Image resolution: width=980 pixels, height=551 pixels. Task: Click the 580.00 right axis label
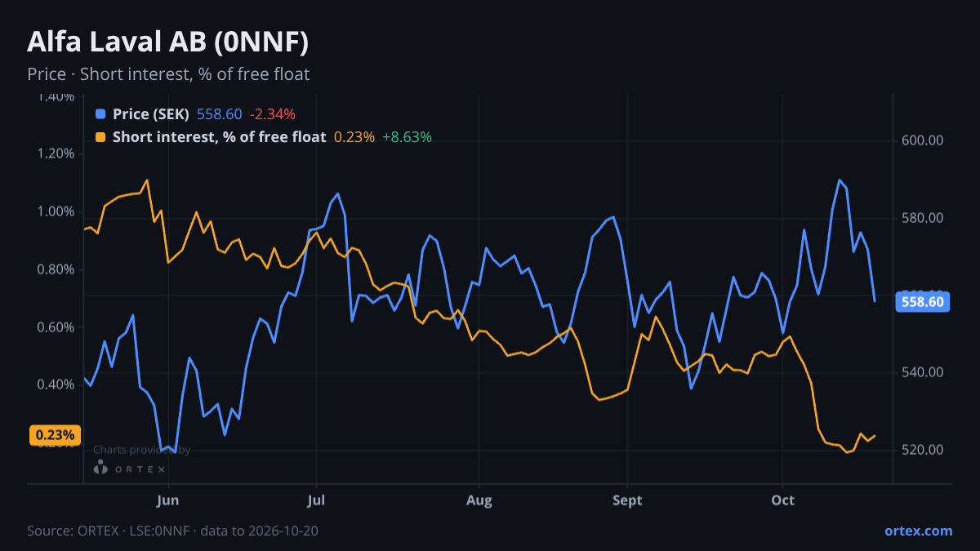click(x=923, y=218)
